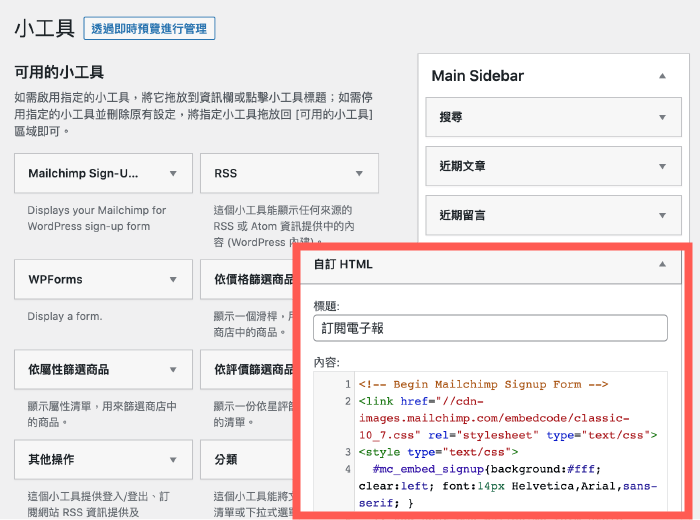The height and width of the screenshot is (520, 700).
Task: Expand the Mailchimp Sign-Up widget arrow
Action: coord(173,173)
